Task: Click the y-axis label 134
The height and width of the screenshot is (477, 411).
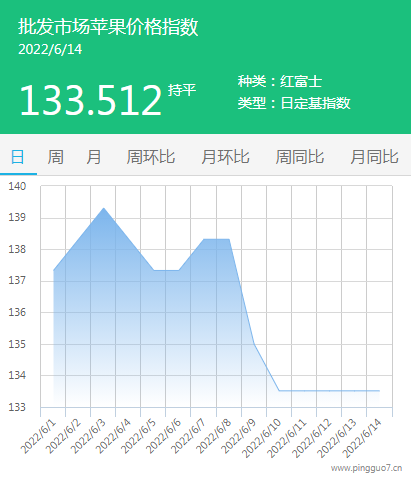Action: click(x=17, y=376)
